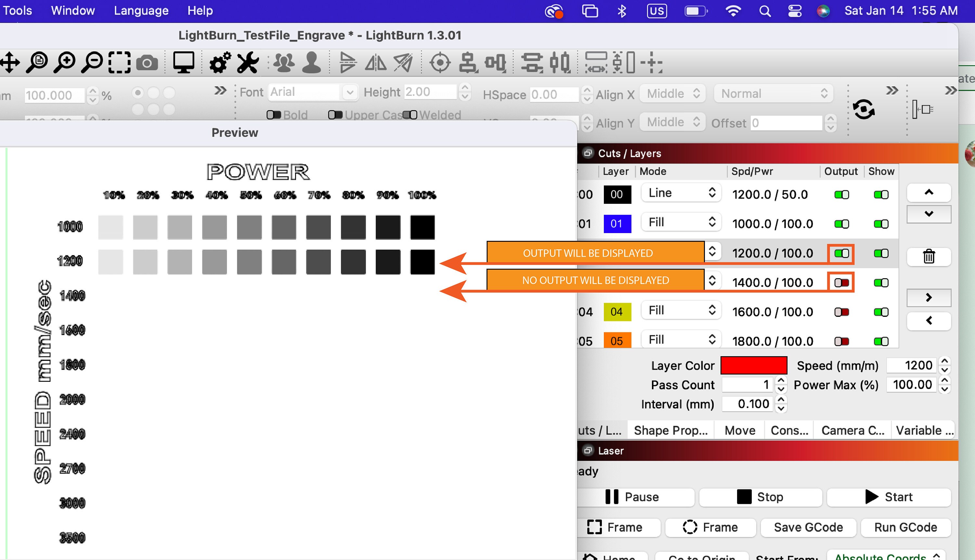The width and height of the screenshot is (975, 560).
Task: Toggle Show for the 1800.0/100.0 layer
Action: (881, 341)
